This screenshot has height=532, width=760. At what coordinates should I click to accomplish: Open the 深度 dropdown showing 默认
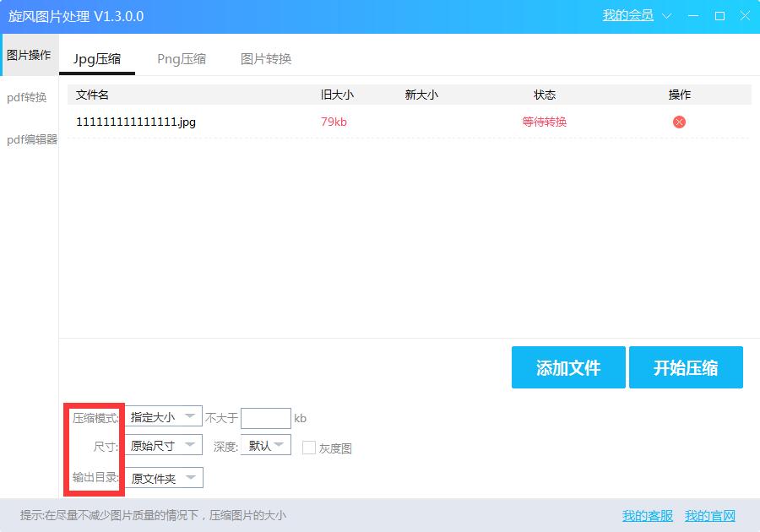[x=265, y=445]
